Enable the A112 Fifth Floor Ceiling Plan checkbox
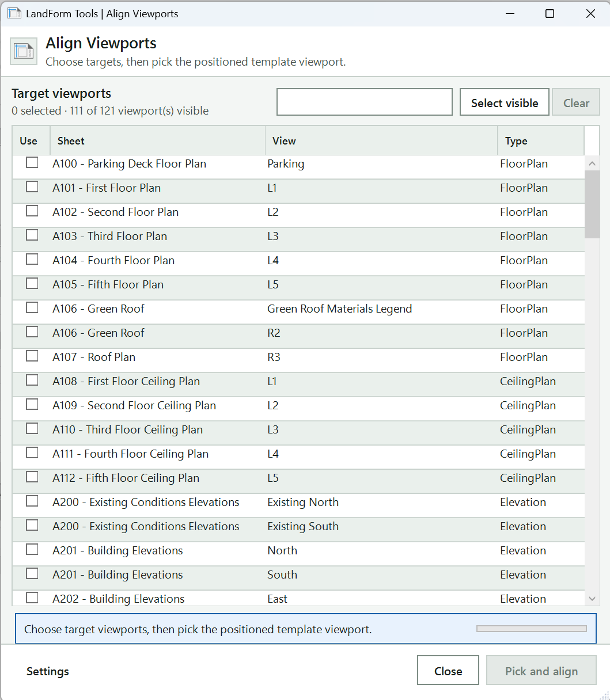The width and height of the screenshot is (610, 700). pos(32,477)
